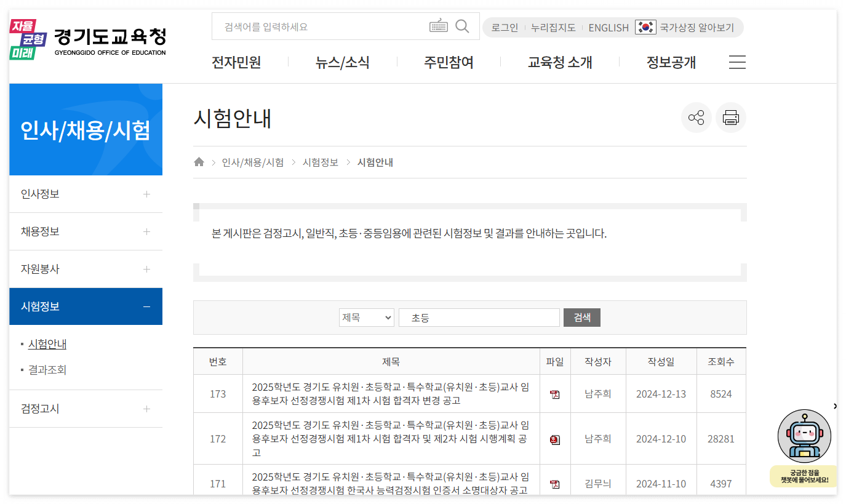
Task: Open the 전자민원 menu
Action: tap(237, 62)
